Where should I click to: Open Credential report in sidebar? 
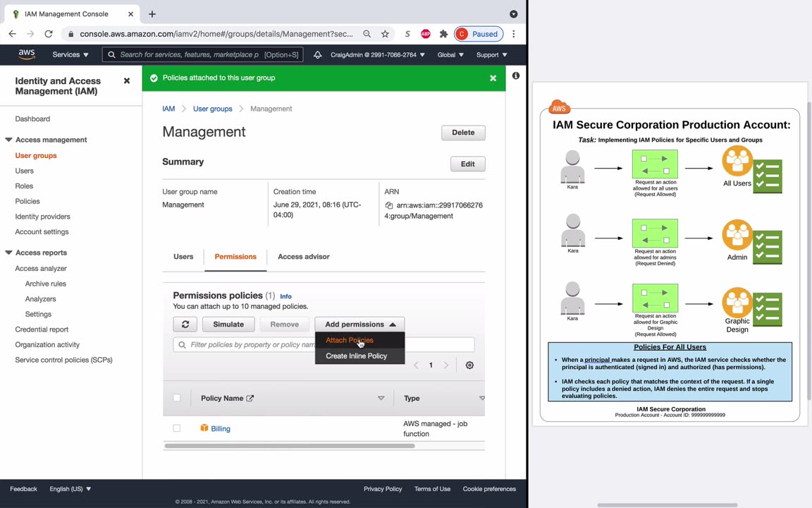[42, 329]
